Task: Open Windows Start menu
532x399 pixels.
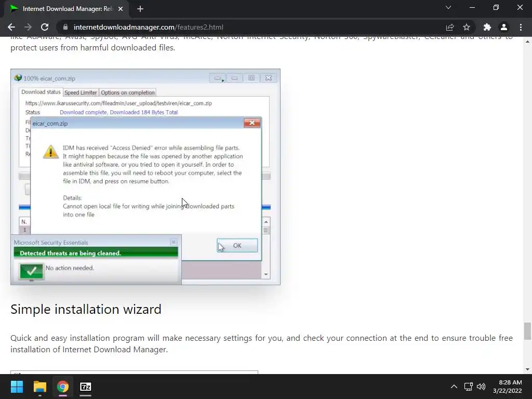Action: (x=17, y=387)
